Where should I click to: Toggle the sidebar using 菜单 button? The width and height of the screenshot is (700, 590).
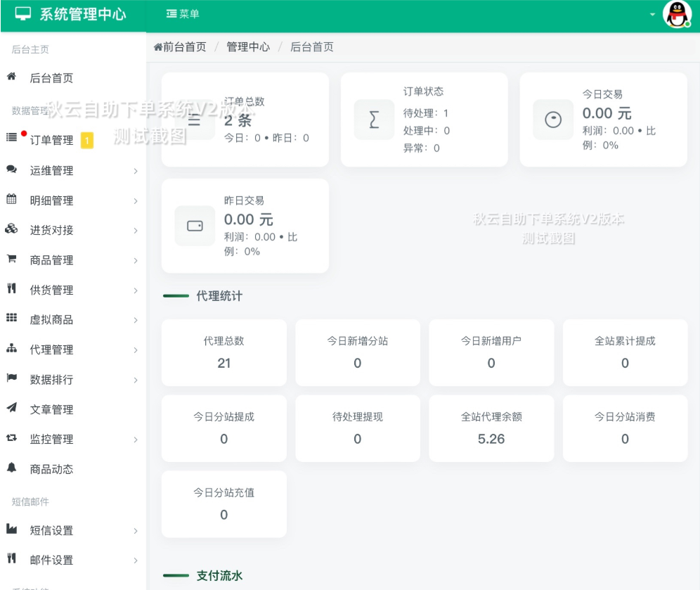click(x=183, y=14)
